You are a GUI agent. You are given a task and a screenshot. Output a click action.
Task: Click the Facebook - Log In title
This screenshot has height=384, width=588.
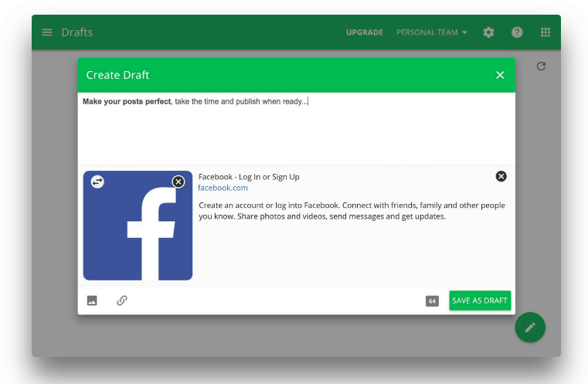tap(249, 177)
